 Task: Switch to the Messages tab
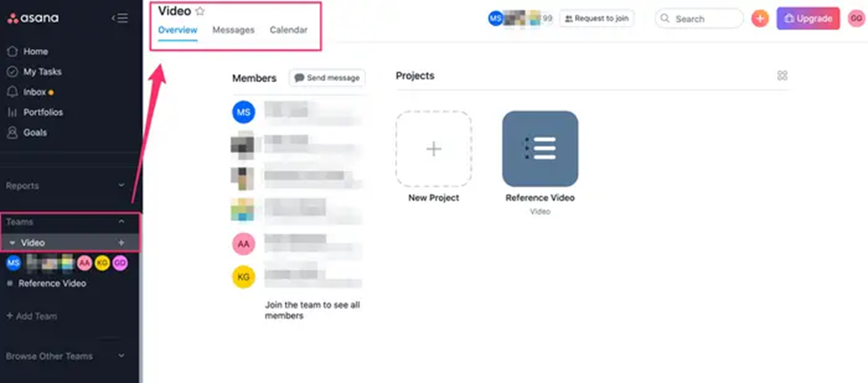[x=233, y=30]
